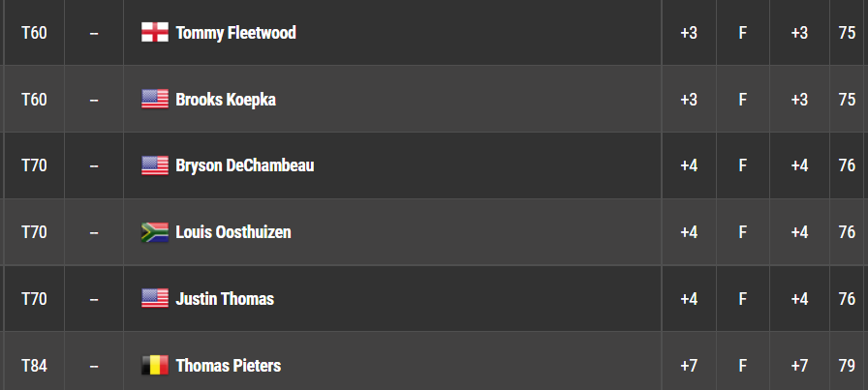Screen dimensions: 868x390
Task: Select the Bryson DeChambeau player name
Action: (245, 165)
